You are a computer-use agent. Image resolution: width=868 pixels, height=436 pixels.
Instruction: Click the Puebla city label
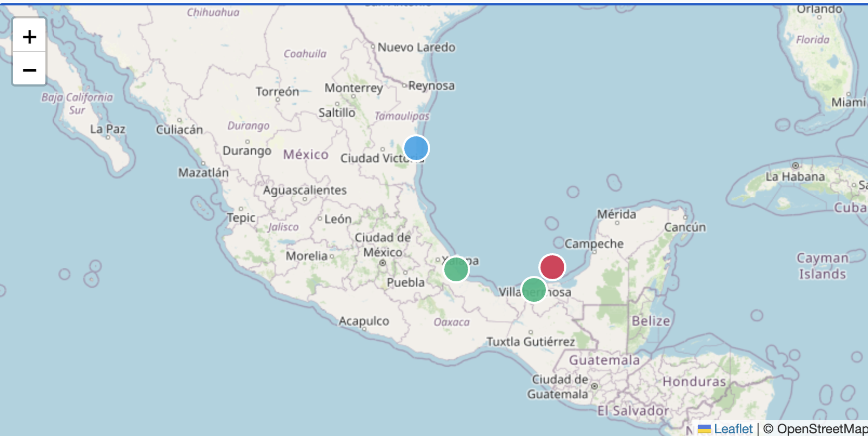[405, 282]
